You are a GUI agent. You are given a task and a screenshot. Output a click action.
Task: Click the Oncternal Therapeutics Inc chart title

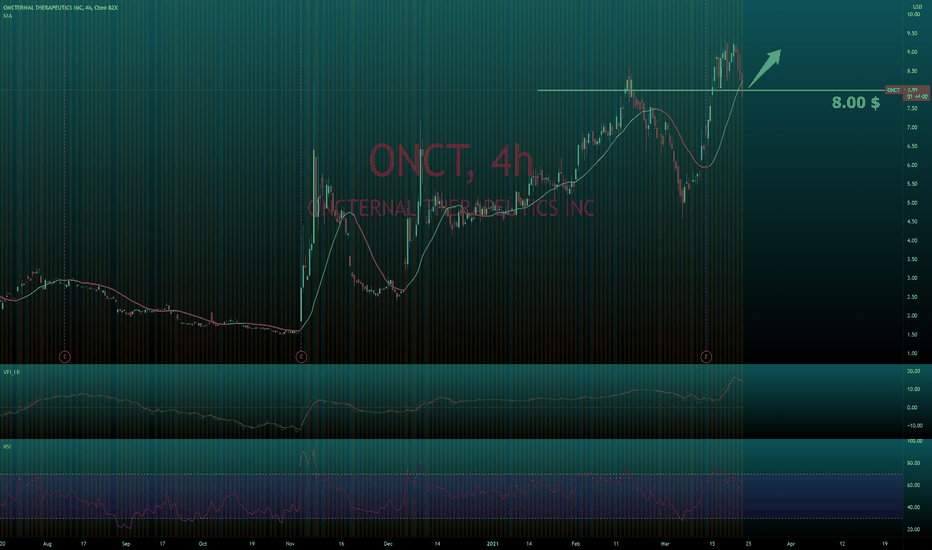(60, 8)
